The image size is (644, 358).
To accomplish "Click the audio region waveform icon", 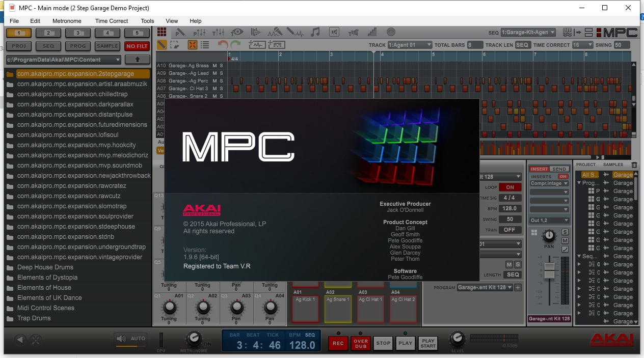I will (257, 45).
